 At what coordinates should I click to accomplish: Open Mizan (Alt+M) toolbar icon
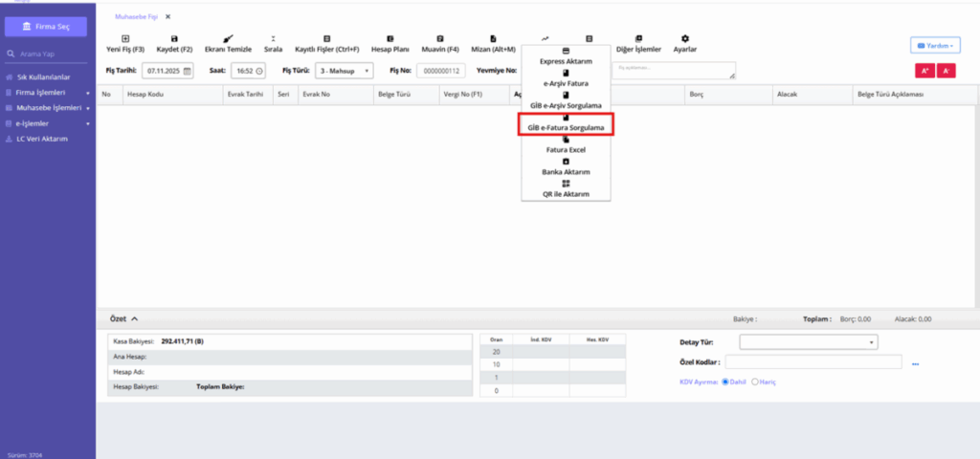tap(493, 38)
